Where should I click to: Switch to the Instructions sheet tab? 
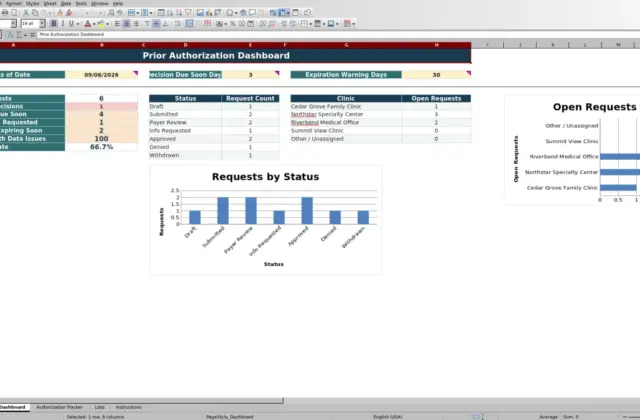(129, 407)
